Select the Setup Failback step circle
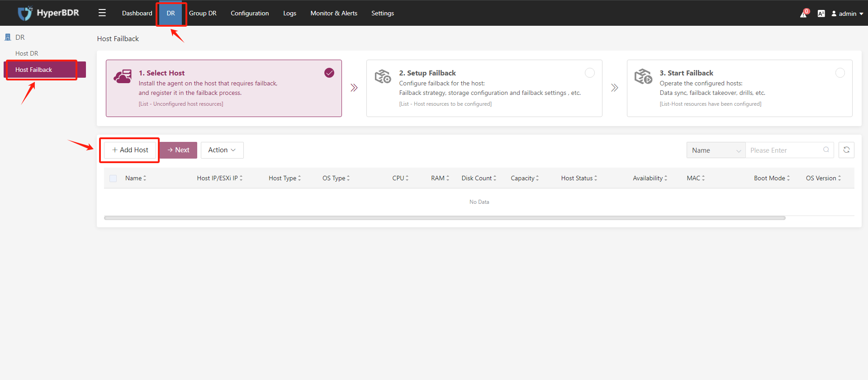This screenshot has height=380, width=868. tap(590, 73)
